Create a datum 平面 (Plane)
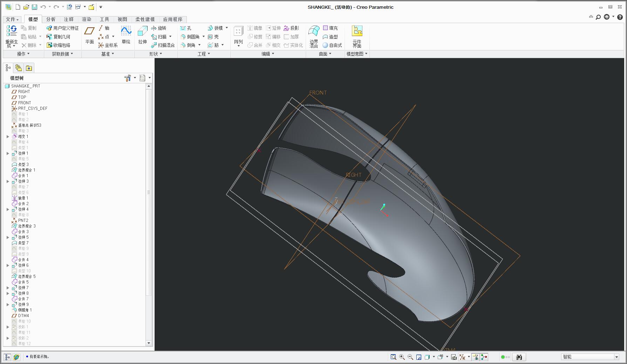 click(x=89, y=35)
